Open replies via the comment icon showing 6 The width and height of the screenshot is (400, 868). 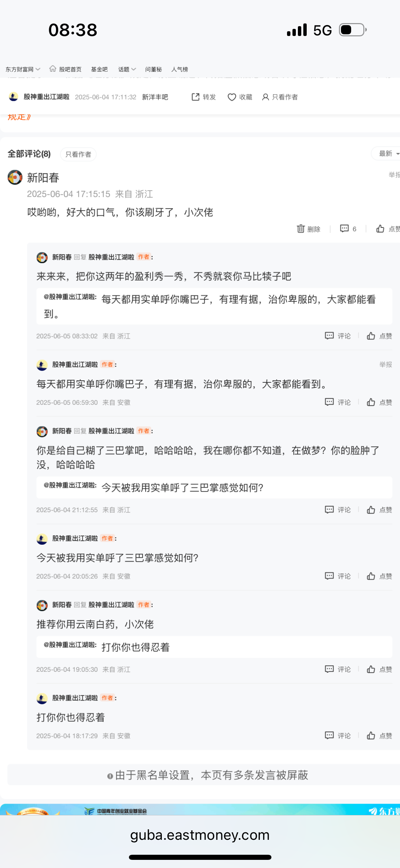click(x=344, y=229)
